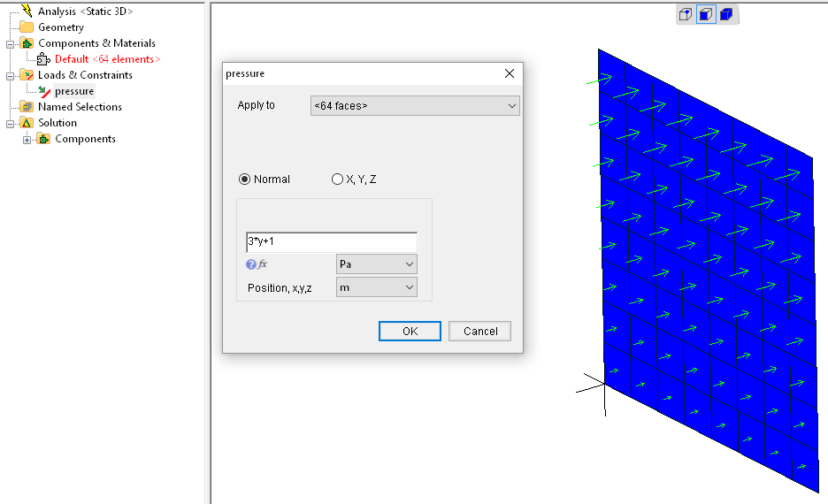Close the pressure dialog with X
The height and width of the screenshot is (504, 828).
(509, 73)
